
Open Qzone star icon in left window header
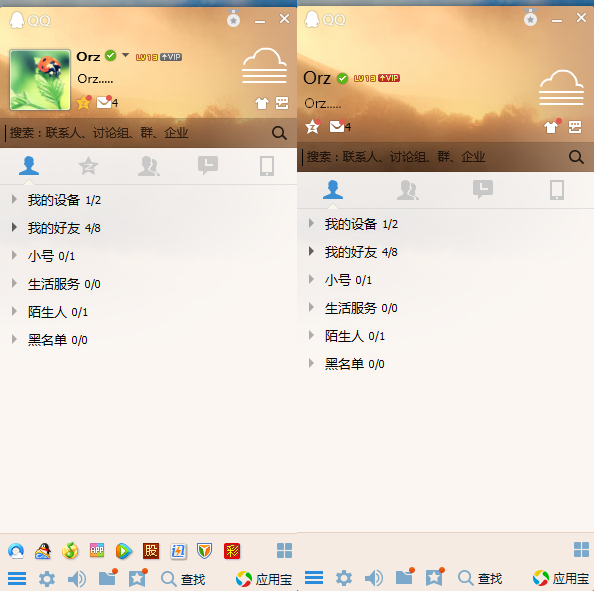(84, 102)
